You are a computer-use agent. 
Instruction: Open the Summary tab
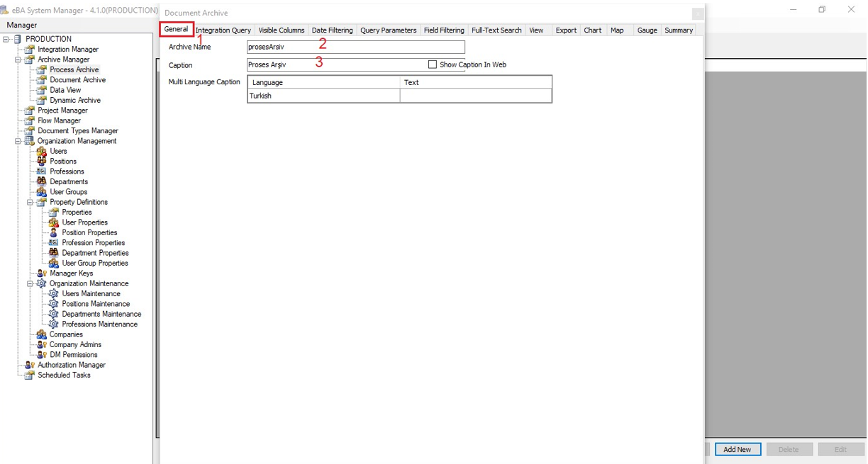679,30
